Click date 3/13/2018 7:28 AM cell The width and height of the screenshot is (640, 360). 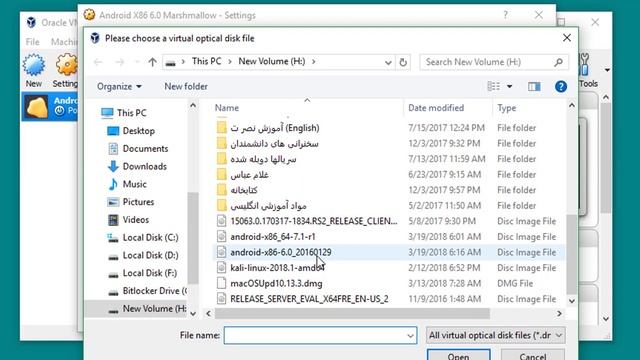point(444,283)
